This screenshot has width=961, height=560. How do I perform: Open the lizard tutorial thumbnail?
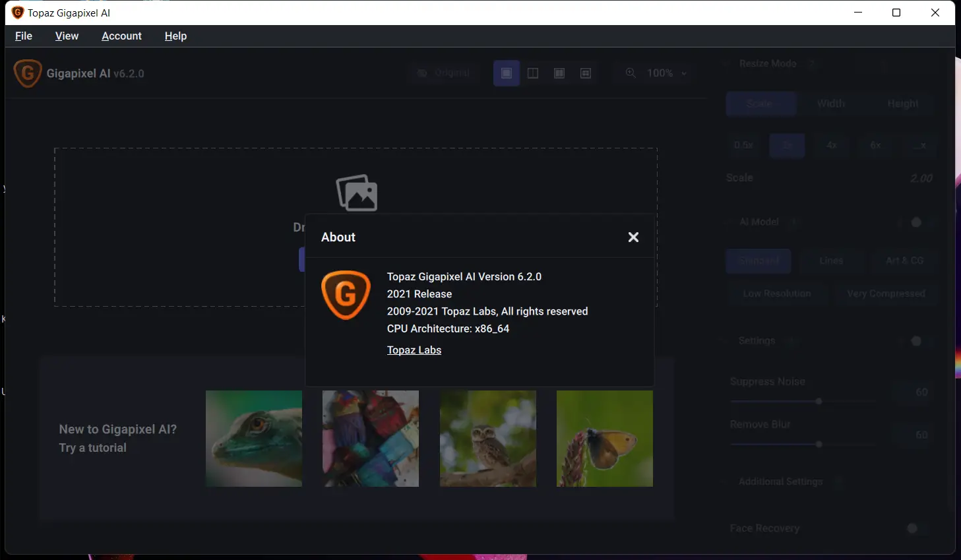click(254, 439)
